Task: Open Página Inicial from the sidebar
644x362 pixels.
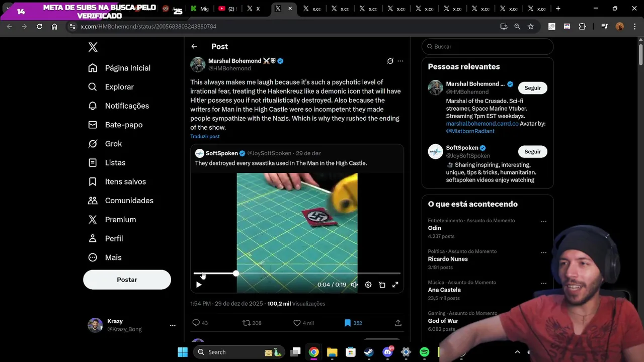Action: click(119, 68)
